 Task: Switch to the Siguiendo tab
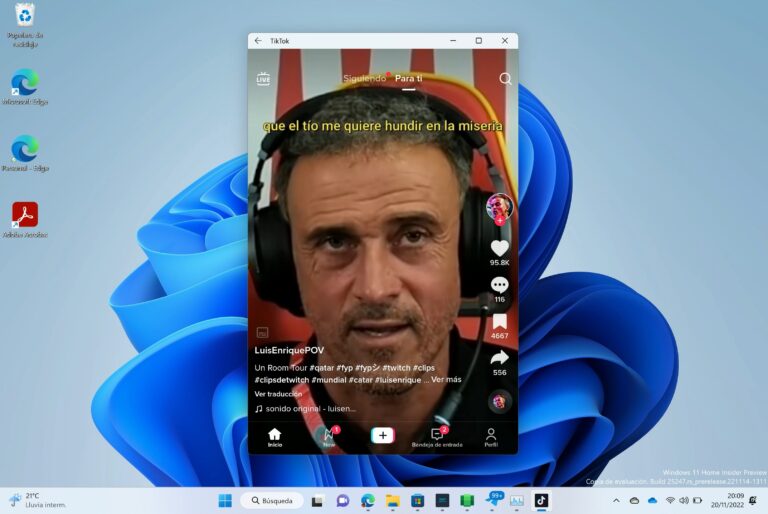[364, 78]
